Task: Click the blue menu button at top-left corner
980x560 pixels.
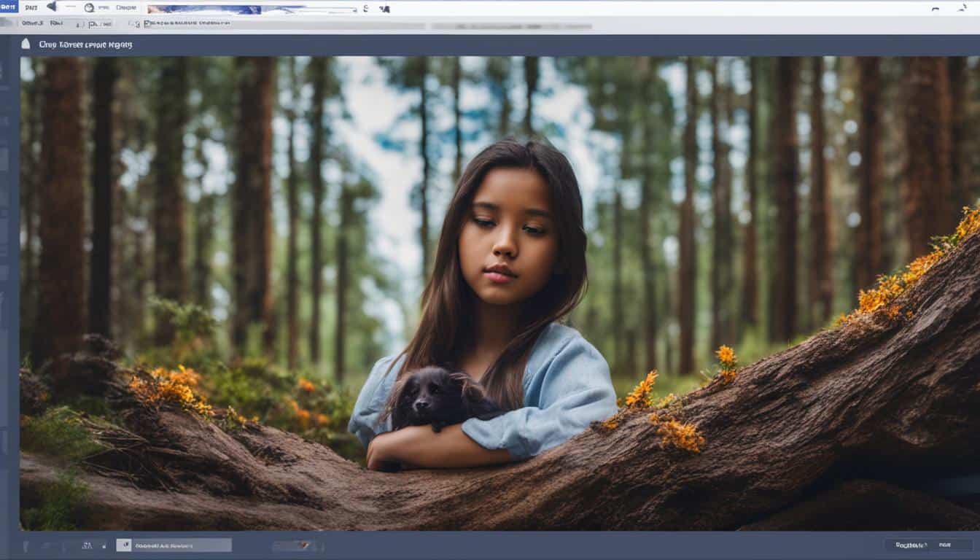Action: coord(10,7)
